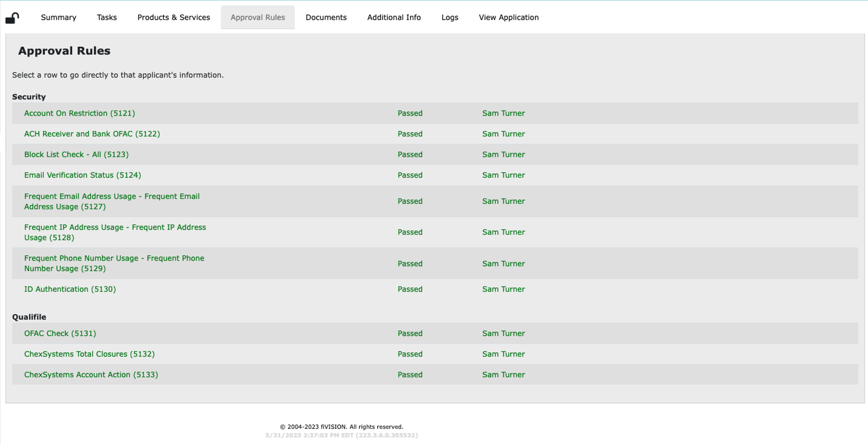Click Passed status for Frequent IP Address Usage

410,232
